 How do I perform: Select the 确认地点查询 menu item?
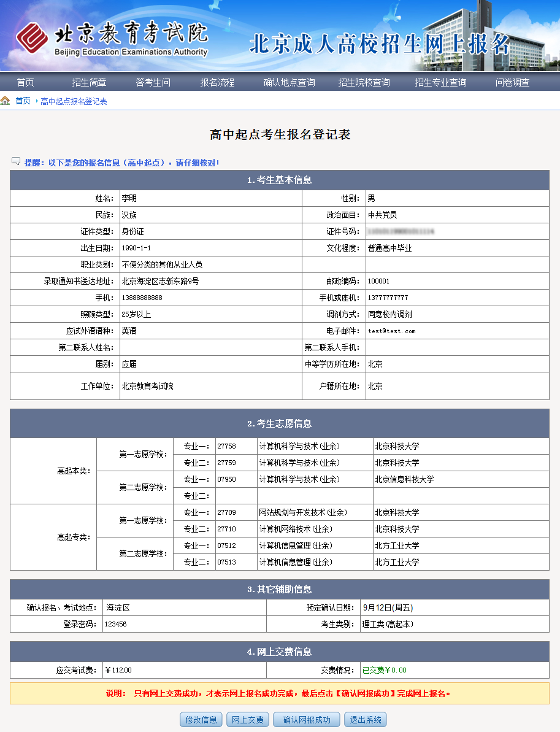coord(290,83)
